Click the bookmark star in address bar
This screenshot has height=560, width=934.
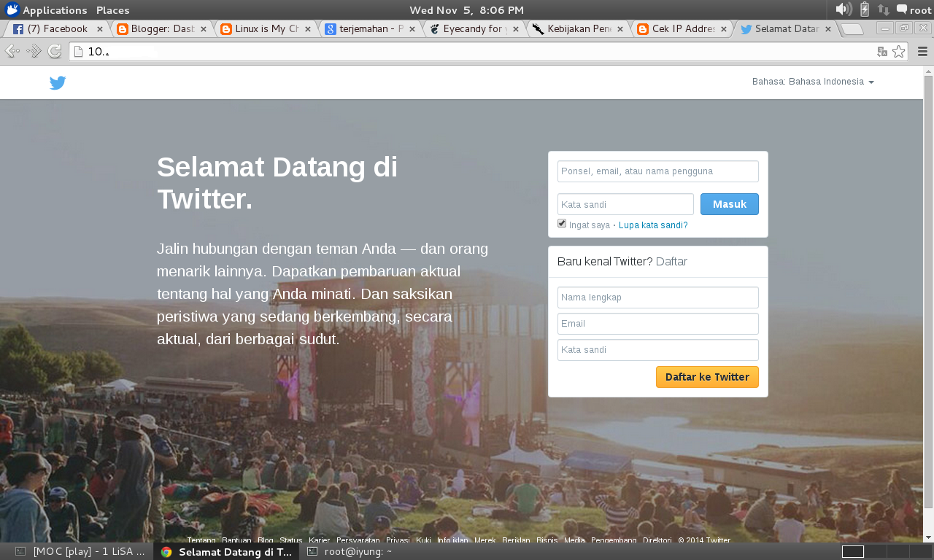[x=900, y=52]
